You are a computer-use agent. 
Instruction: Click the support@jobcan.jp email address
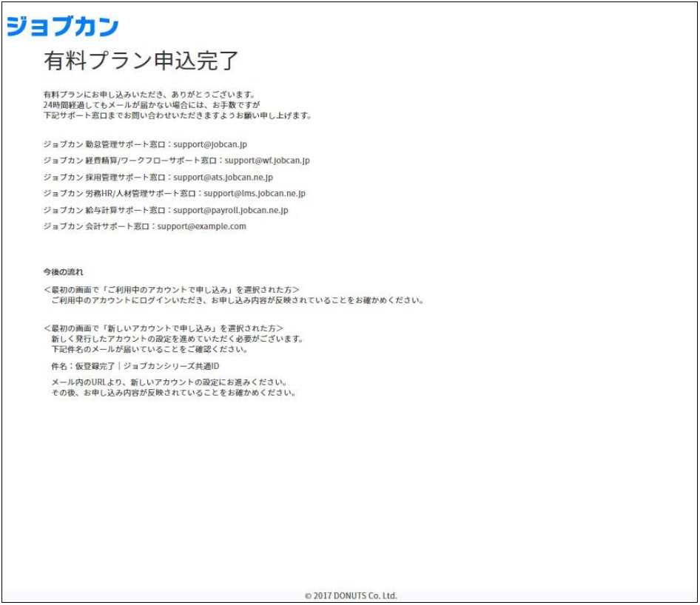point(210,144)
